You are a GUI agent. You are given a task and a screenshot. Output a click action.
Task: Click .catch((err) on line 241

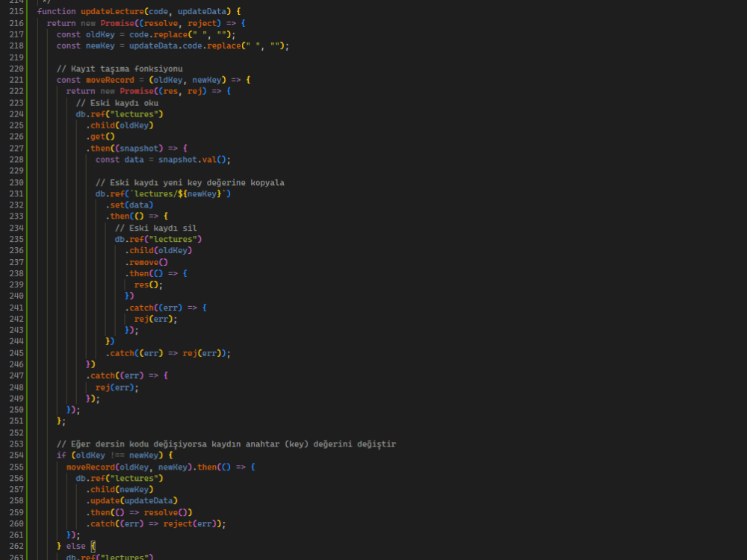tap(153, 308)
